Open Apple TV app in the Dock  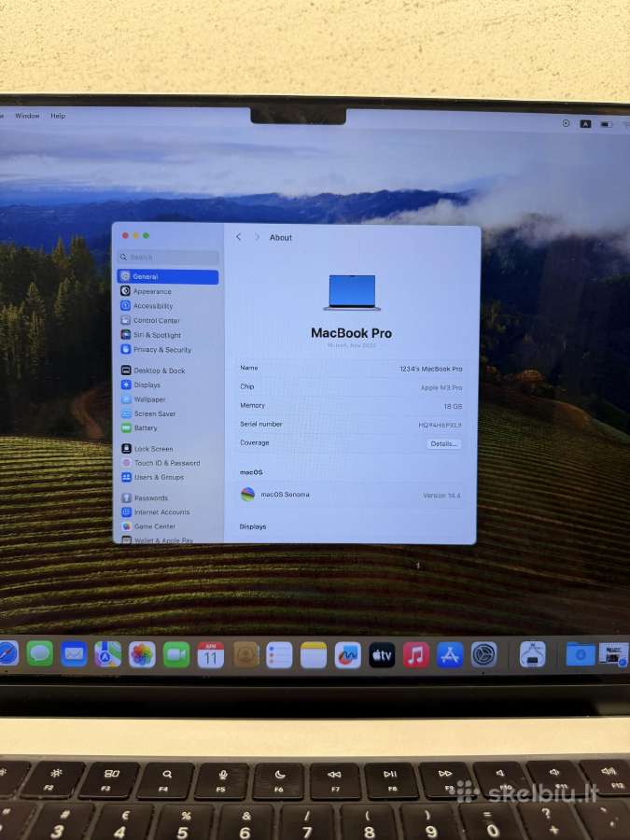[382, 654]
